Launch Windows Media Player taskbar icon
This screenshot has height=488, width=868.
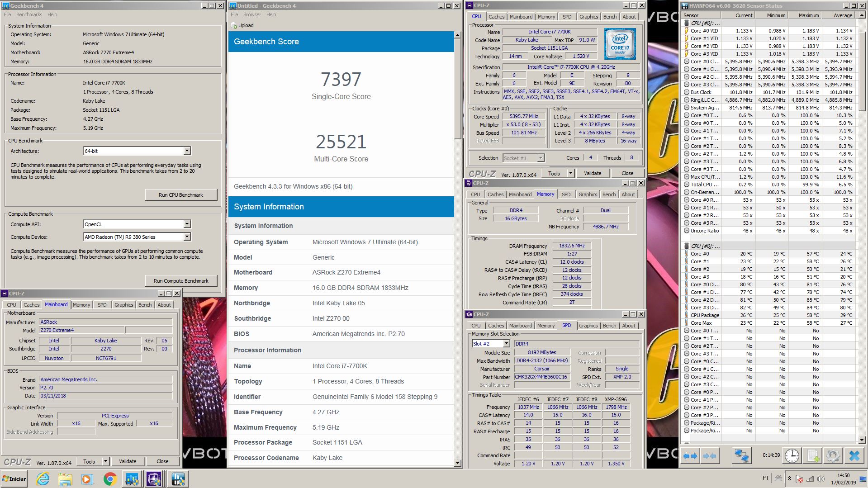pyautogui.click(x=87, y=479)
